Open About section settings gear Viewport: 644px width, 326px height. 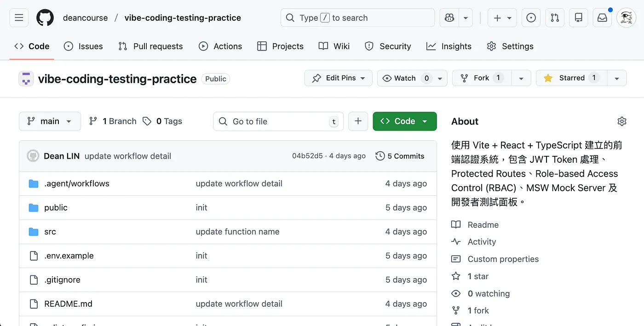(x=622, y=121)
